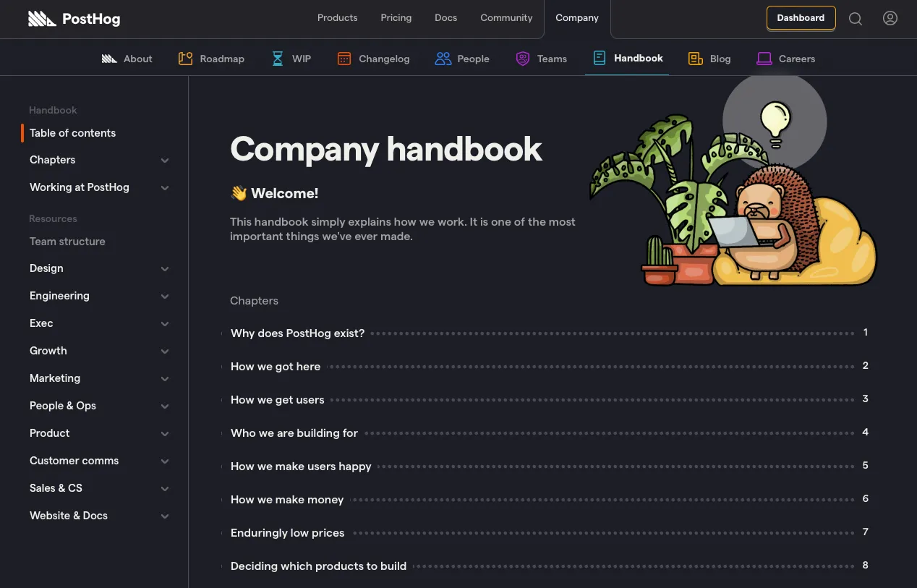Expand the Website & Docs section
This screenshot has width=917, height=588.
165,516
